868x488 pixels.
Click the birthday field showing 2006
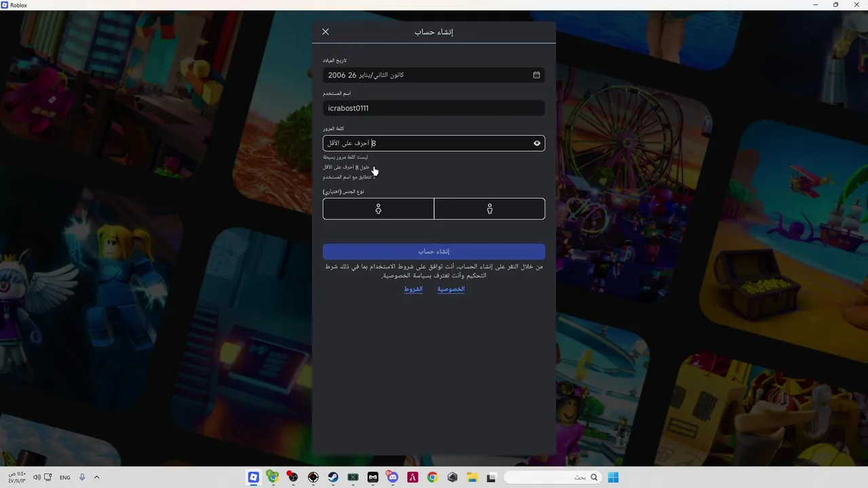(434, 75)
